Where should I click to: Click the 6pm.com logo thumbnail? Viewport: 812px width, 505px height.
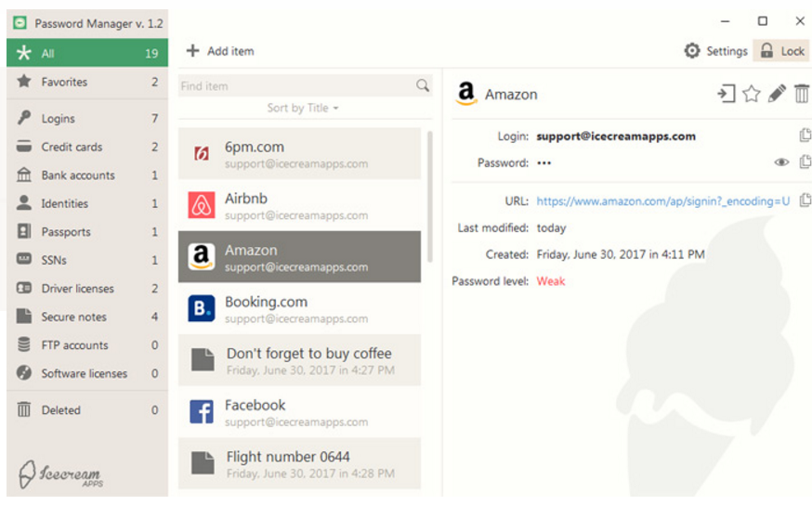point(202,154)
